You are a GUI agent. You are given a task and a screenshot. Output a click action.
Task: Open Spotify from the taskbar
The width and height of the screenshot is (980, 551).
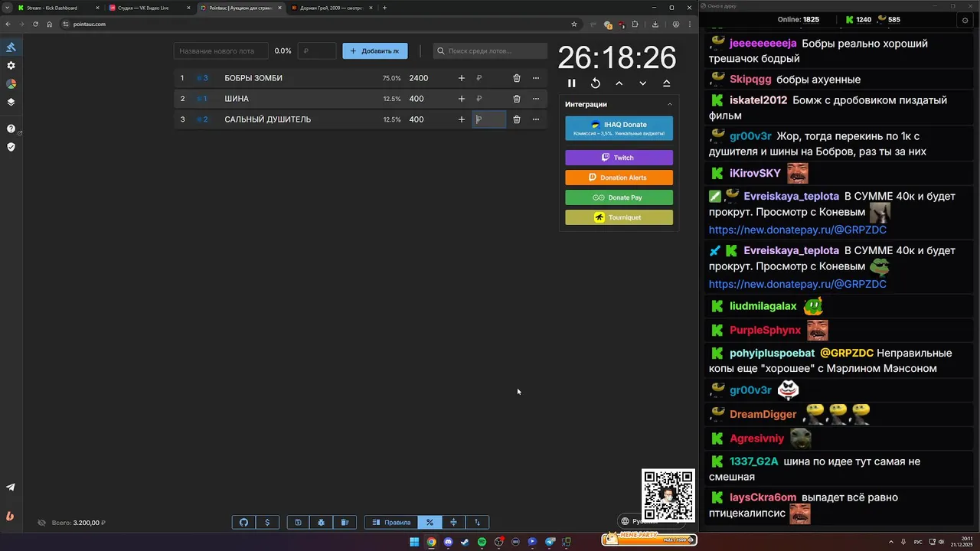[482, 542]
